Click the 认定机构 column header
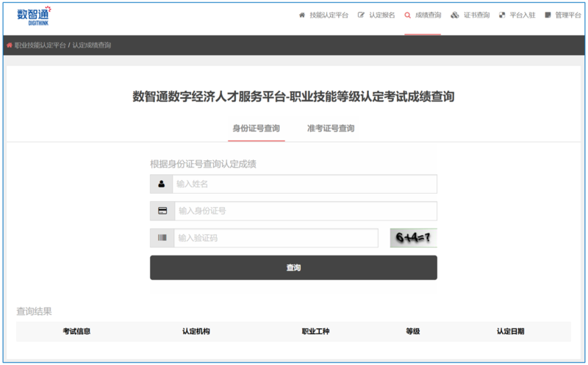The width and height of the screenshot is (588, 365). (196, 331)
